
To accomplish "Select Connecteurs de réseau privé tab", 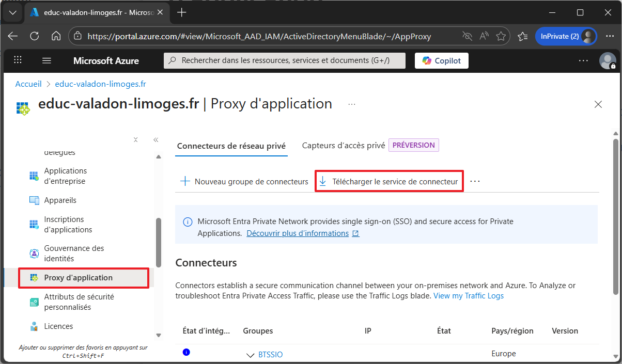I will coord(231,146).
